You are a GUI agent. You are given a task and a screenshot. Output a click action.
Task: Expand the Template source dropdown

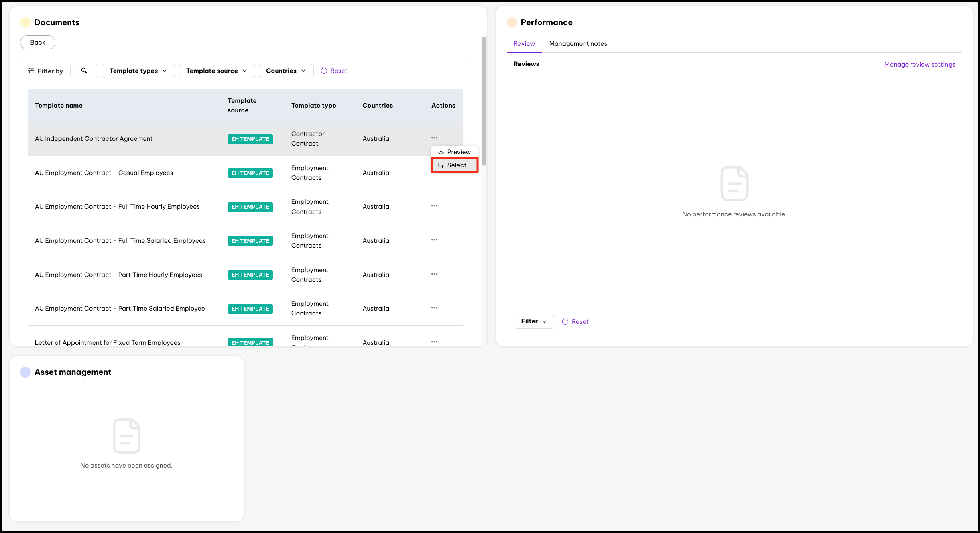(x=216, y=71)
